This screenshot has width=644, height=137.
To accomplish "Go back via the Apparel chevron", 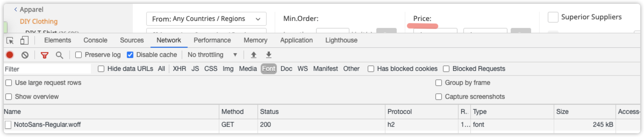I will pyautogui.click(x=16, y=10).
